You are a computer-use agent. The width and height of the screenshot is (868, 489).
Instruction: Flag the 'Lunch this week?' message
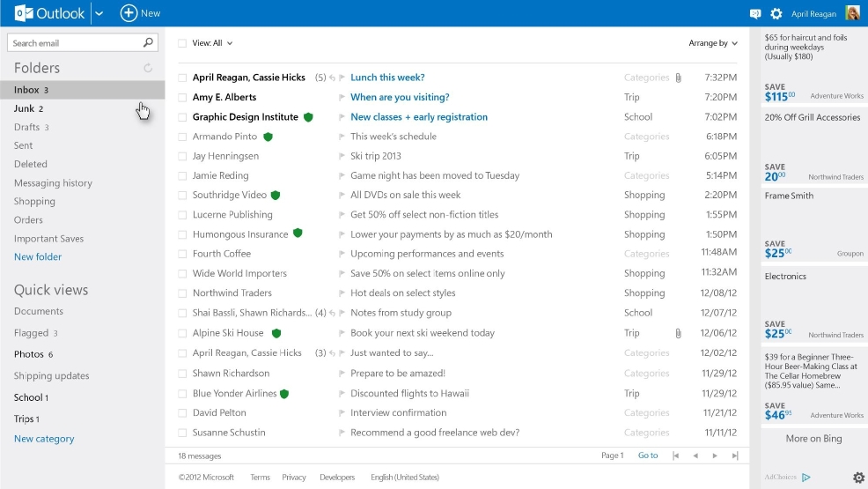[342, 78]
